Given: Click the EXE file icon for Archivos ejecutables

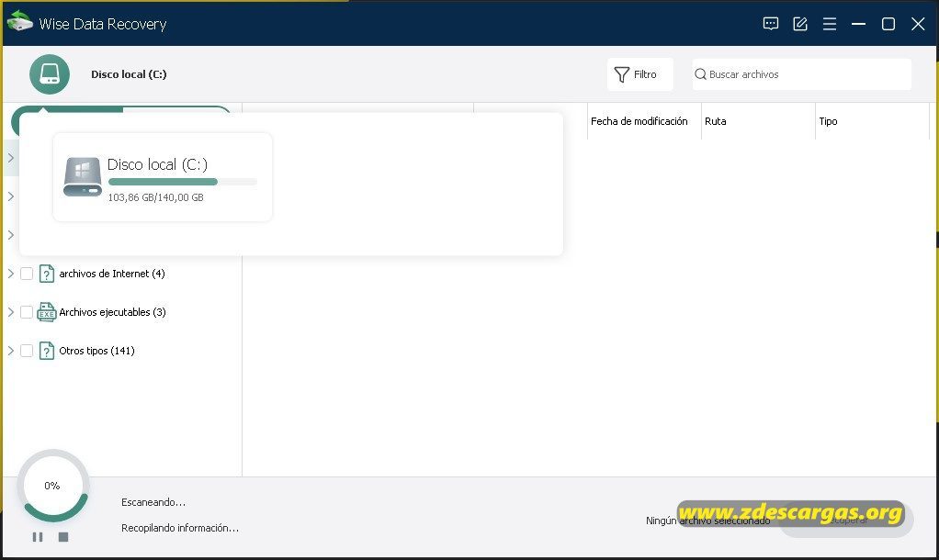Looking at the screenshot, I should [x=46, y=312].
